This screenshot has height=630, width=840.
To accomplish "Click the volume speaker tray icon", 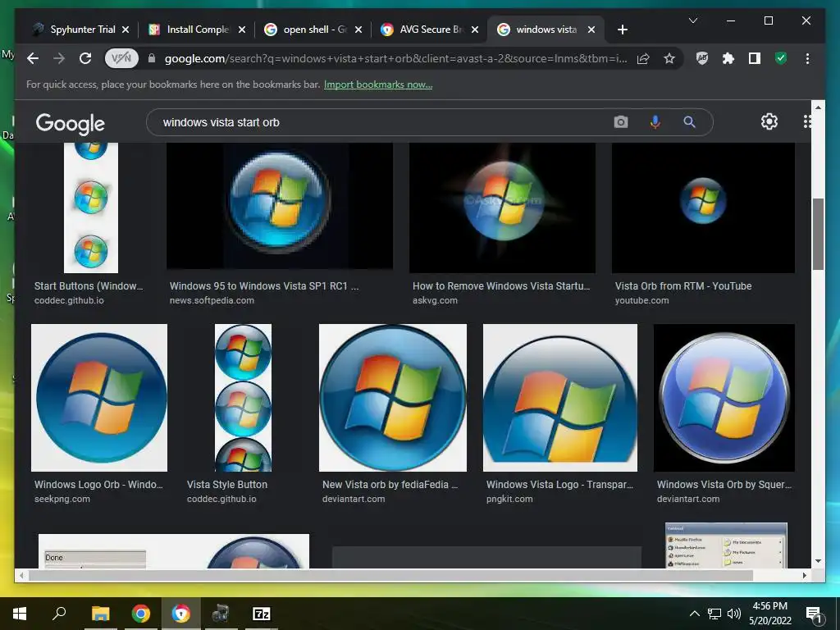I will pyautogui.click(x=734, y=614).
